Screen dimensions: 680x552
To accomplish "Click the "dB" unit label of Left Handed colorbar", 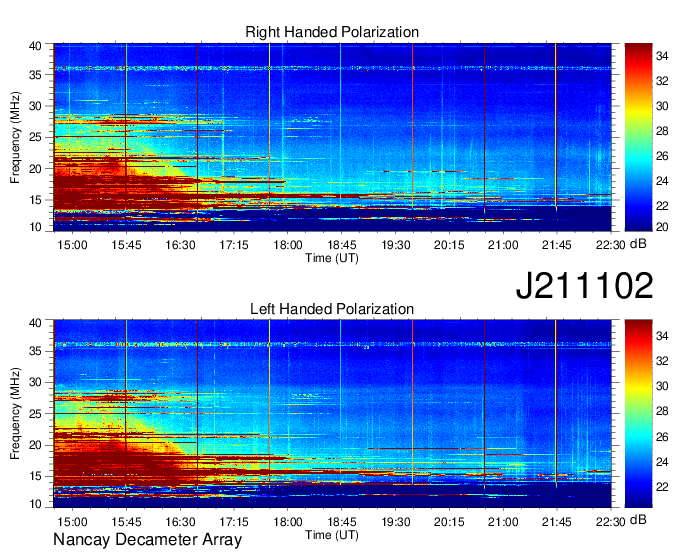I will (638, 519).
